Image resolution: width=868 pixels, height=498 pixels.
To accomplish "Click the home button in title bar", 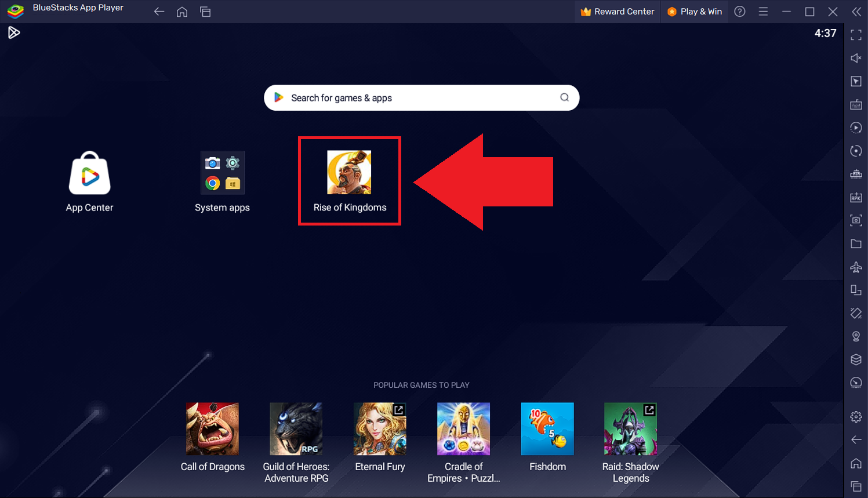I will point(182,12).
